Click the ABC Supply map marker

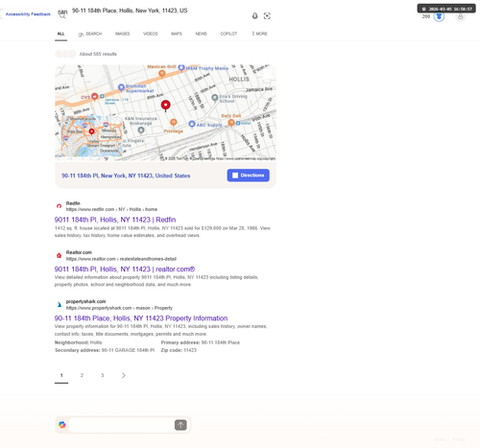[192, 124]
